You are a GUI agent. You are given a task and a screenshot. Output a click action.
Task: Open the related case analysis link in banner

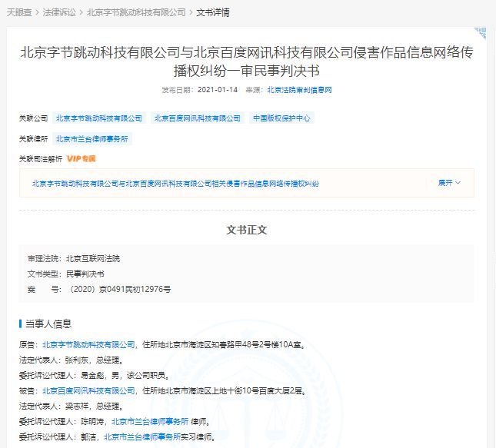[x=175, y=184]
